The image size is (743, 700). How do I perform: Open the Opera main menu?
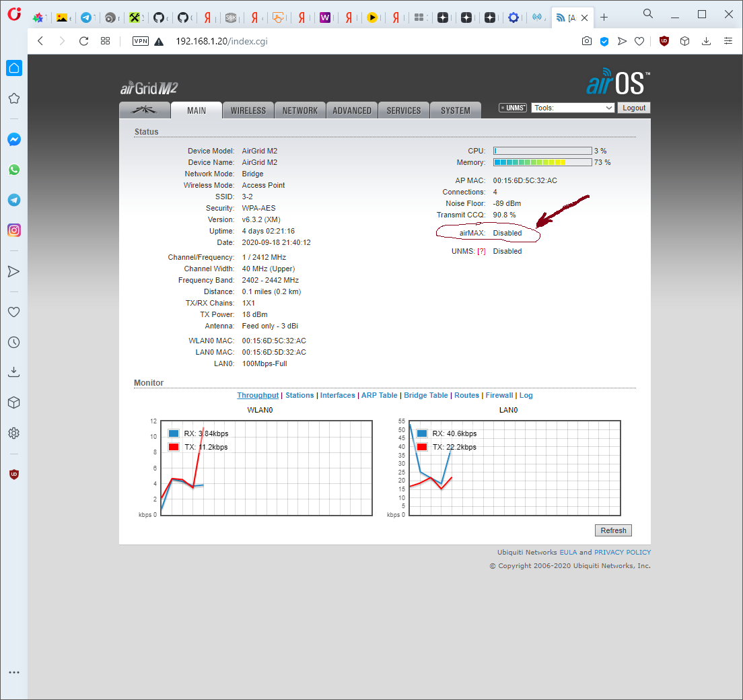click(x=14, y=14)
